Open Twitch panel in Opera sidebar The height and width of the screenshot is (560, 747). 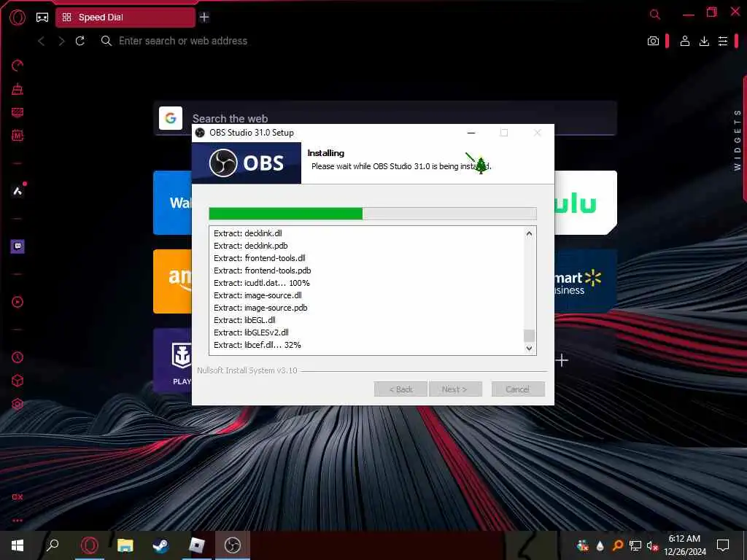tap(18, 246)
